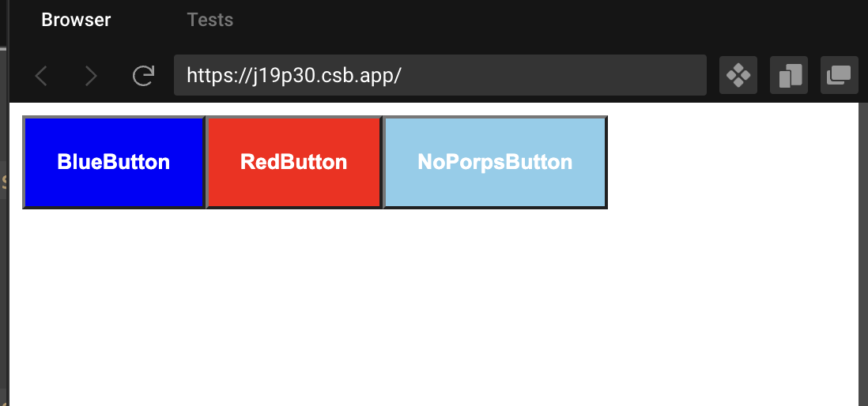Click the white 'BlueButton' text label
Image resolution: width=868 pixels, height=406 pixels.
(114, 162)
